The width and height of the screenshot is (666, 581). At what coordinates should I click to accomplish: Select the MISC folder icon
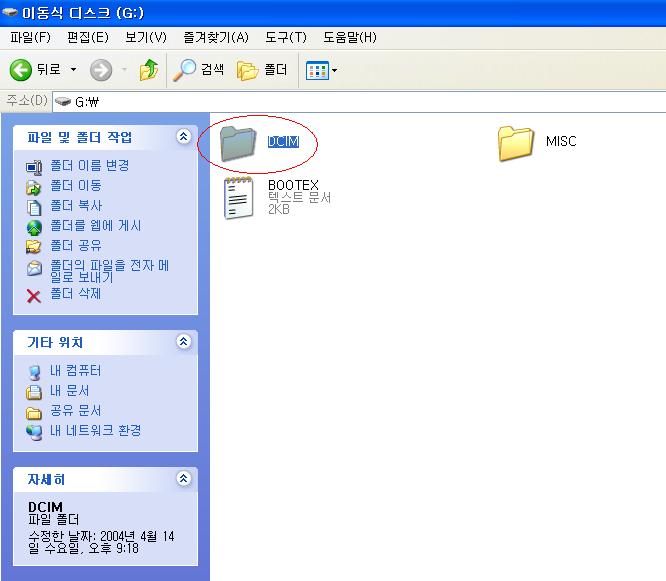516,144
